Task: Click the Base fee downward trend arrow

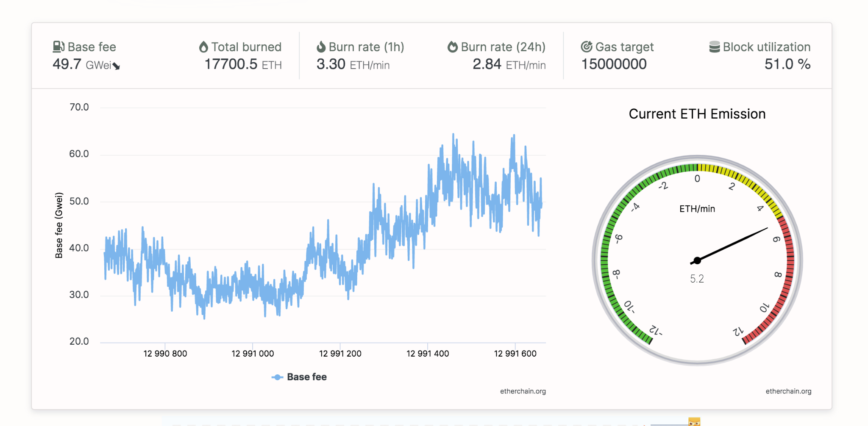Action: (x=116, y=66)
